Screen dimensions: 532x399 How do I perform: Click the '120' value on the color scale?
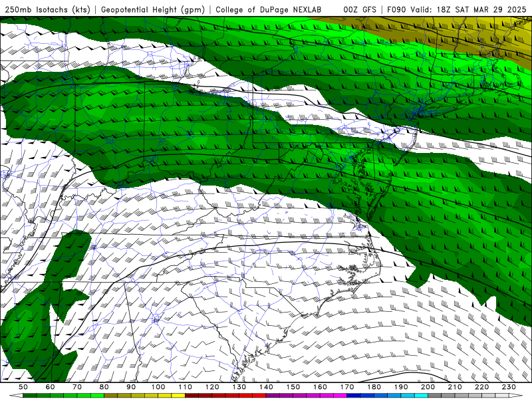click(212, 387)
